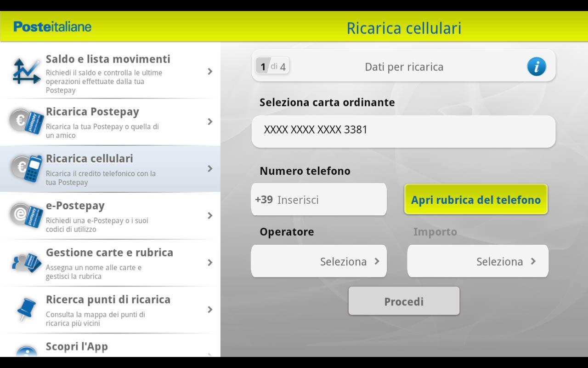Expand the e-Postepay menu chevron
588x368 pixels.
(x=210, y=215)
